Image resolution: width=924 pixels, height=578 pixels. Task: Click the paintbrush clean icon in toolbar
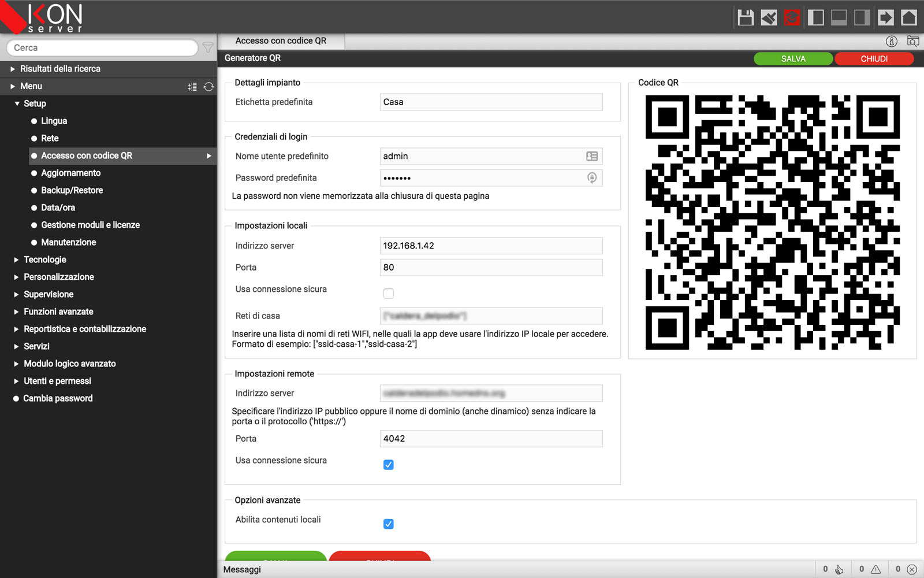click(x=769, y=17)
